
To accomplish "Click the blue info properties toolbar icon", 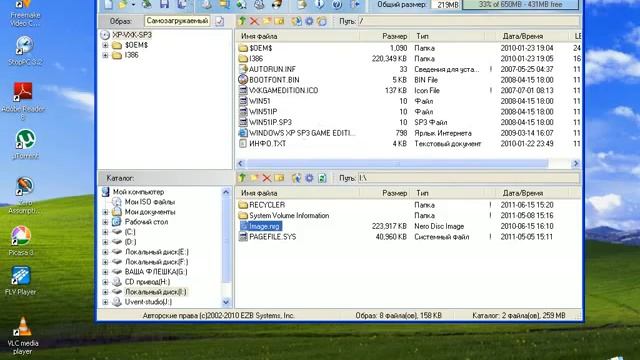I will coord(319,4).
